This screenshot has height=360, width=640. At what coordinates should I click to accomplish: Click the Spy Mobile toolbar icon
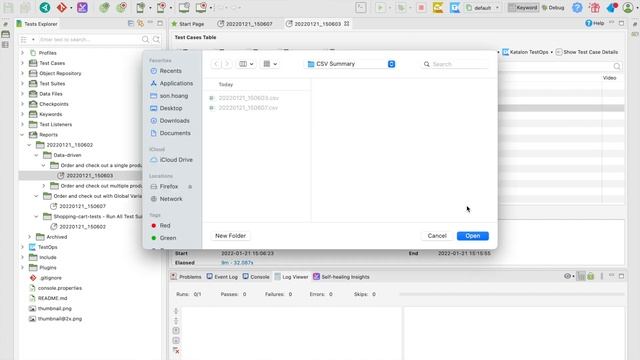(141, 7)
